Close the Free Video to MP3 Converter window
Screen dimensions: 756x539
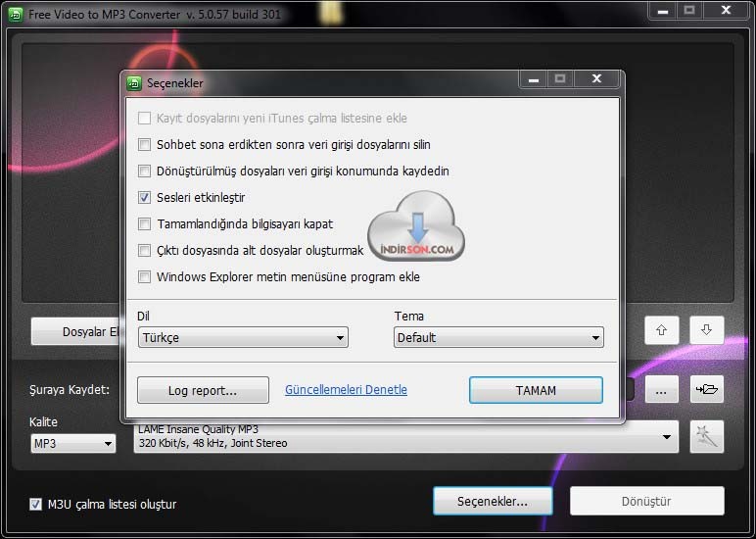coord(726,10)
